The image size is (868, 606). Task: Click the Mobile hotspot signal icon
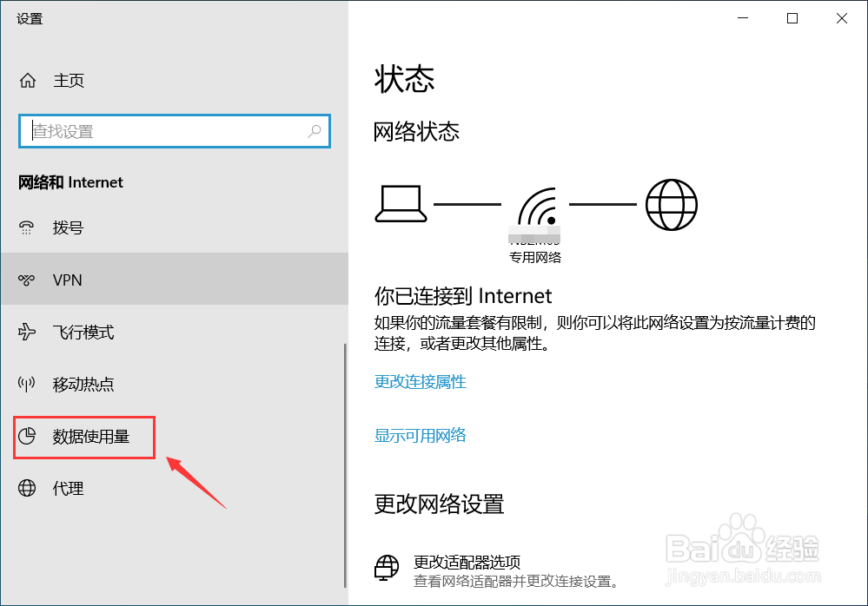point(27,383)
